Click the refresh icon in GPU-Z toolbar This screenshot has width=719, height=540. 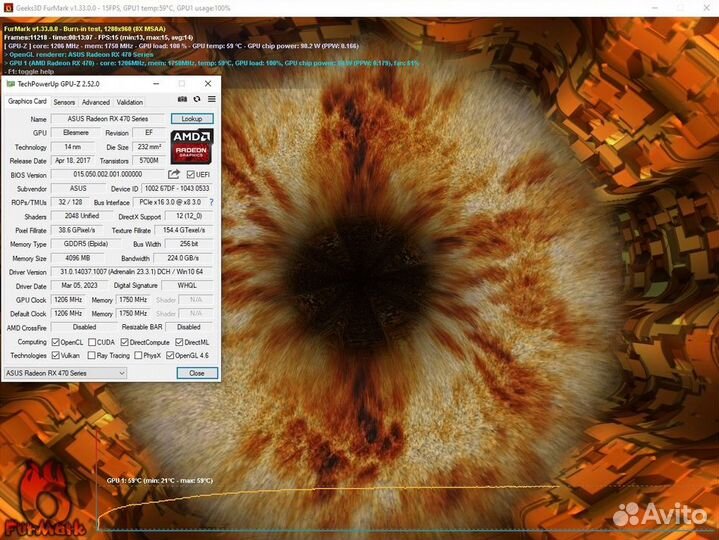click(x=197, y=99)
